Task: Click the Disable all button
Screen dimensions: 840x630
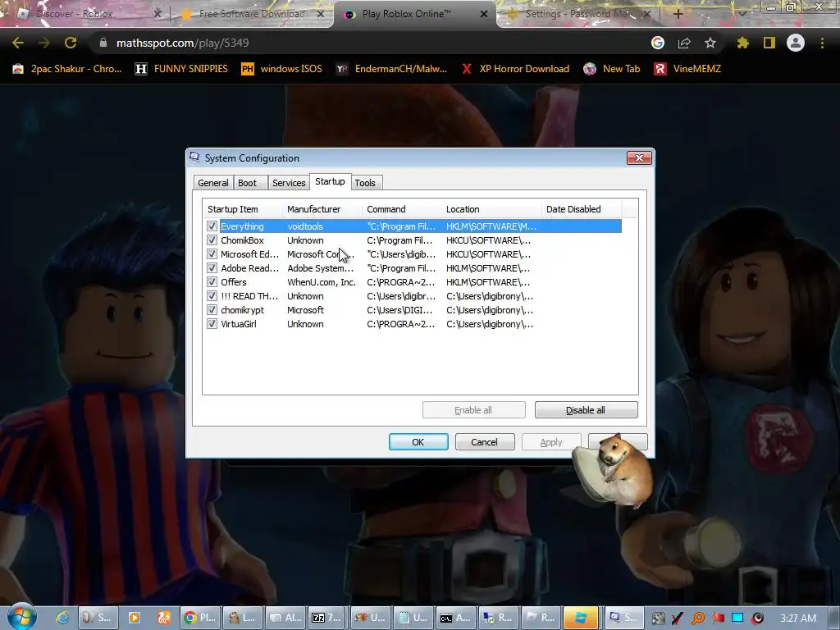Action: (586, 410)
